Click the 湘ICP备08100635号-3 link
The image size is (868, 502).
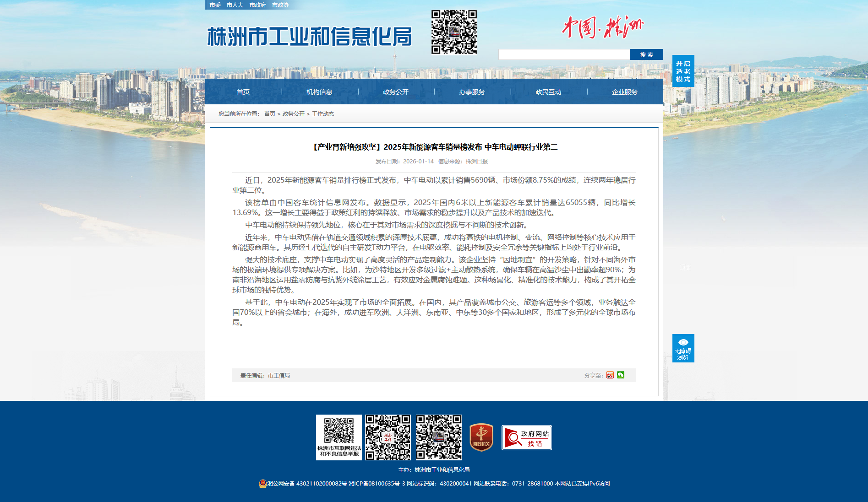pyautogui.click(x=377, y=484)
